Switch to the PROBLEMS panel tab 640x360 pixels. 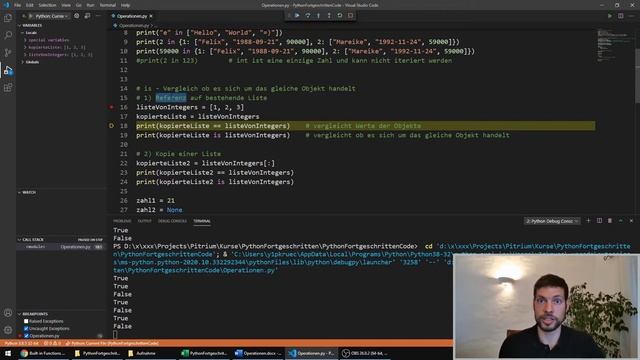pyautogui.click(x=122, y=221)
